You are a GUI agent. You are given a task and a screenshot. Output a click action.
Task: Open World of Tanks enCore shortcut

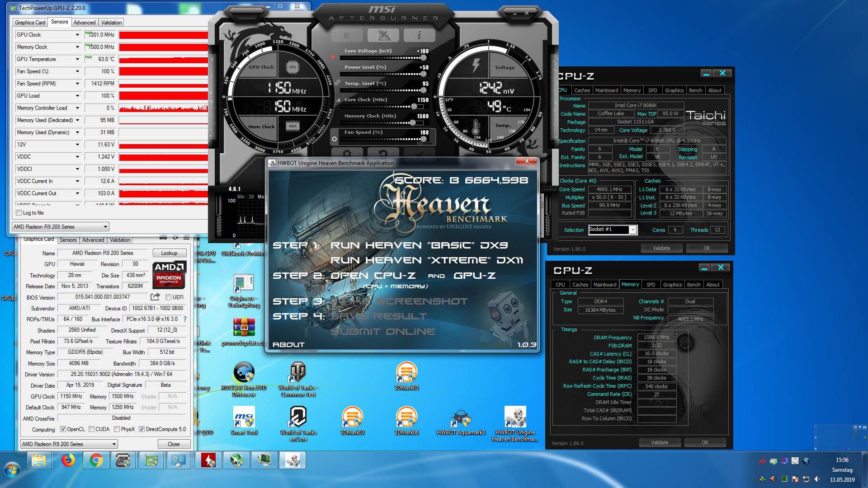click(298, 424)
